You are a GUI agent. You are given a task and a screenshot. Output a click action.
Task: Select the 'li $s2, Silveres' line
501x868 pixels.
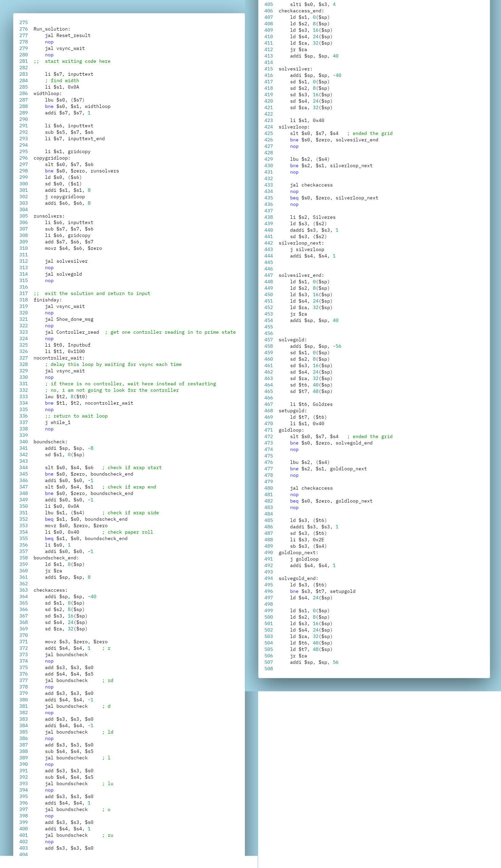pyautogui.click(x=313, y=217)
